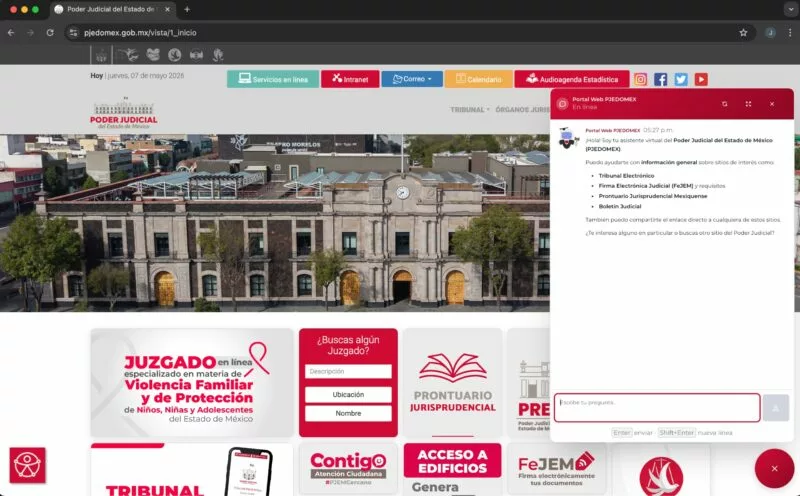Click 'Firma Electrónica Judicial (FeJEM)' in chat
This screenshot has width=800, height=496.
[645, 186]
